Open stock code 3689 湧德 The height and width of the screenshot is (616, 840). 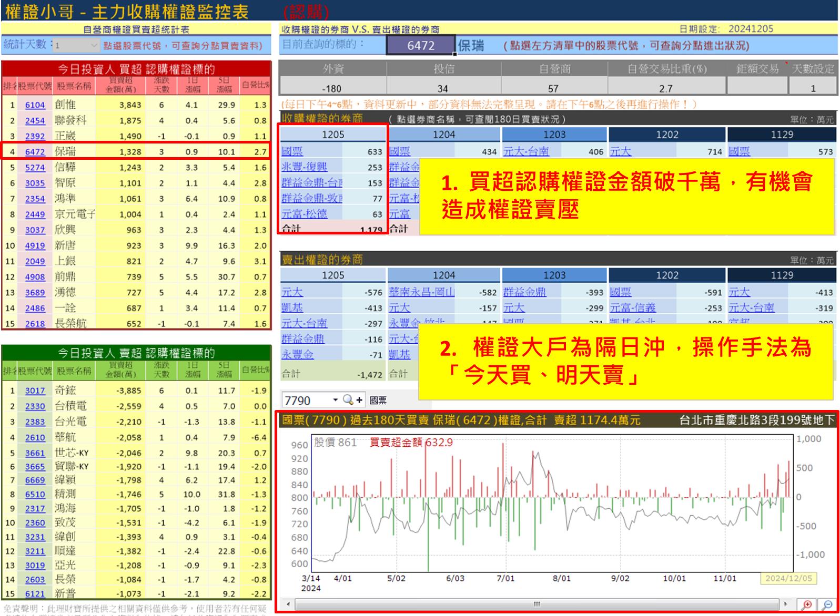(35, 292)
